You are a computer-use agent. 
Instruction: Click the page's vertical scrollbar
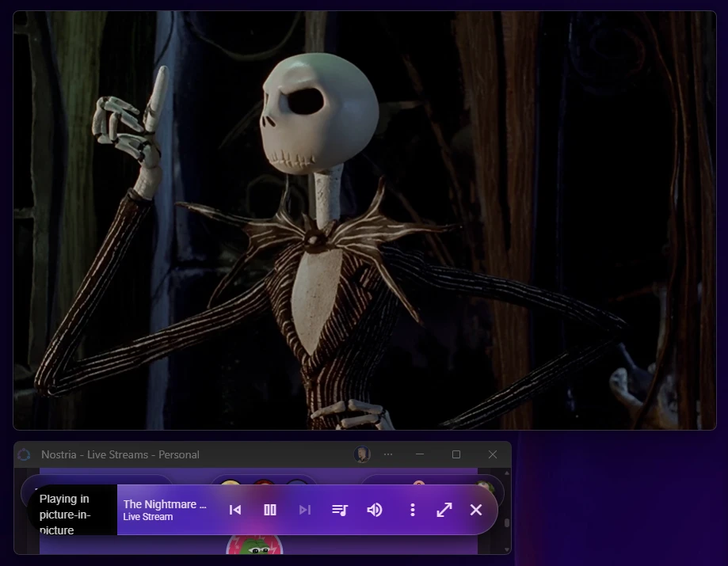pos(507,523)
